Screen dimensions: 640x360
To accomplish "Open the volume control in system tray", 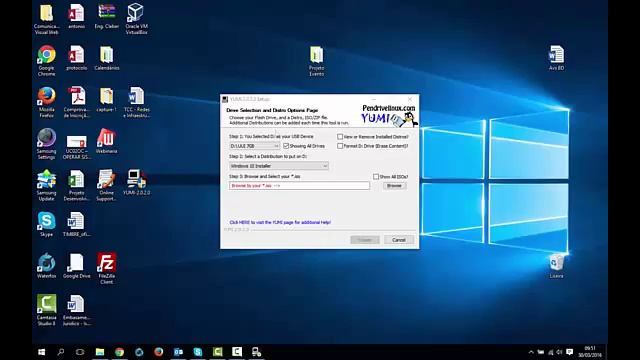I will click(x=559, y=352).
